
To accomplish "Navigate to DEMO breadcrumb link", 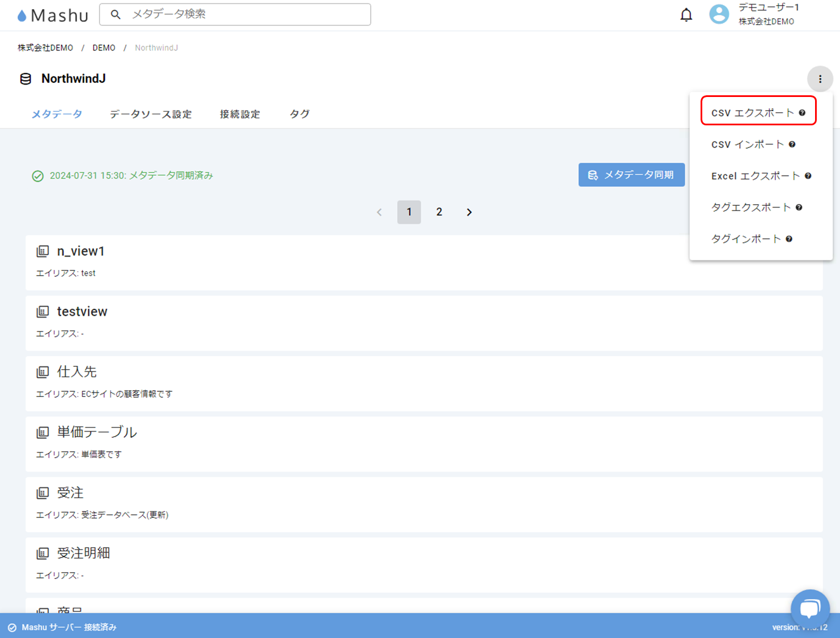I will (104, 48).
